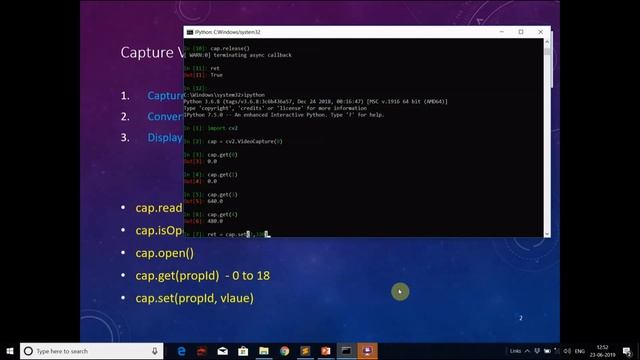The width and height of the screenshot is (640, 360).
Task: Open the screen recorder taskbar icon
Action: tap(367, 351)
